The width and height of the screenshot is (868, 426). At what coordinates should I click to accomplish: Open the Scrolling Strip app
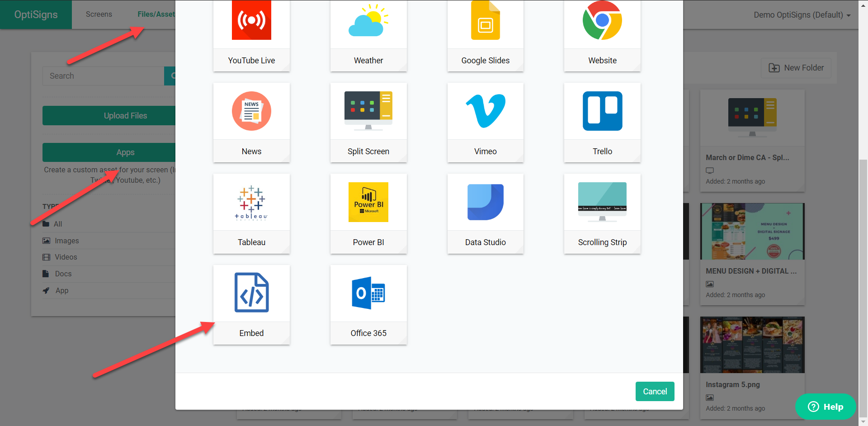click(x=602, y=213)
